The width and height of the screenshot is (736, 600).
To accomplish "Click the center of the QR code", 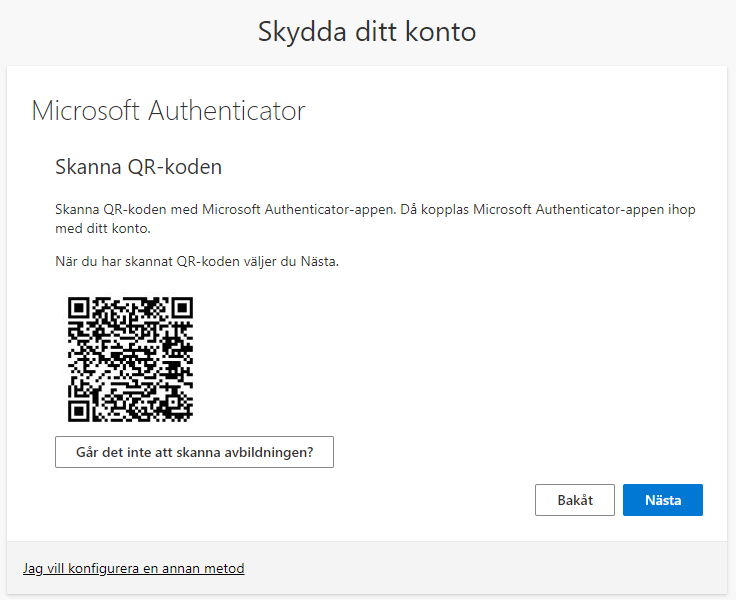I will [130, 359].
